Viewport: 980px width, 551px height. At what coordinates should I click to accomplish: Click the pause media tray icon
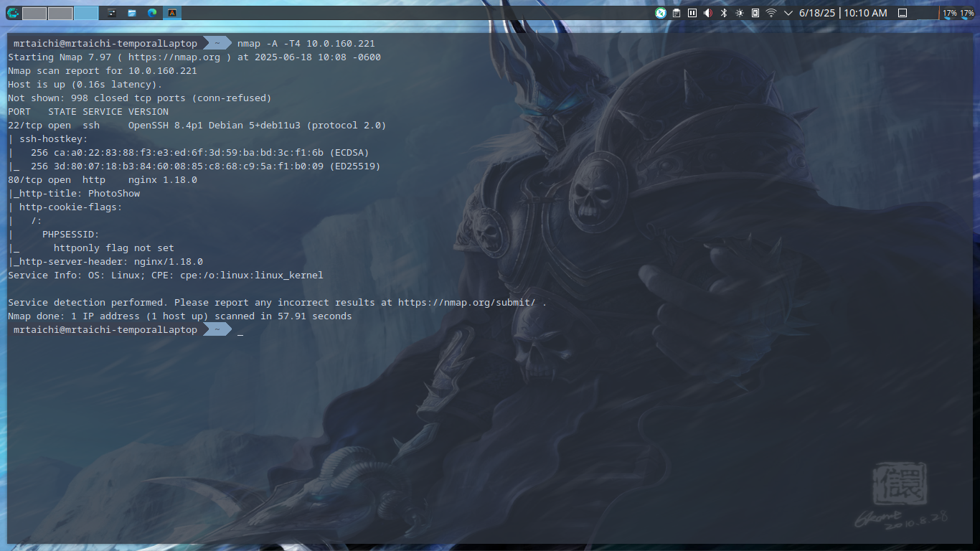(x=692, y=13)
